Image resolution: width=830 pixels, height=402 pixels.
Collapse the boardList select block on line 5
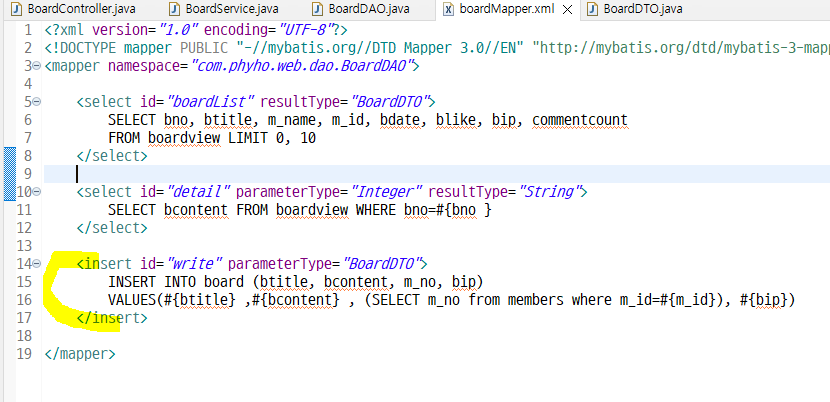37,102
